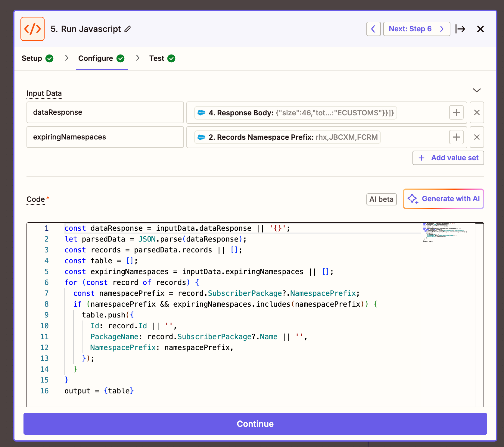Click Salesforce icon in Records Namespace pill
This screenshot has height=447, width=504.
point(201,137)
